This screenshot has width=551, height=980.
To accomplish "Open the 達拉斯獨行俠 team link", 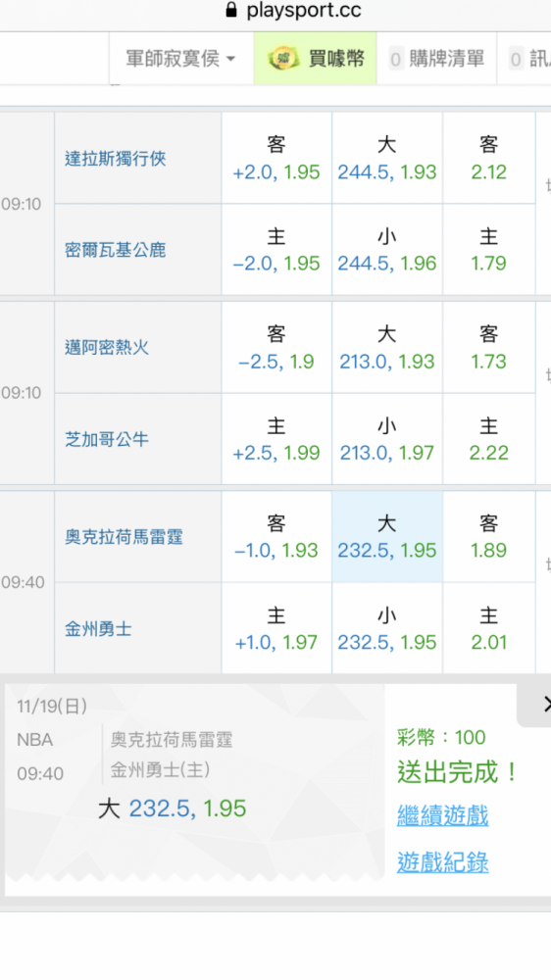I will point(116,159).
